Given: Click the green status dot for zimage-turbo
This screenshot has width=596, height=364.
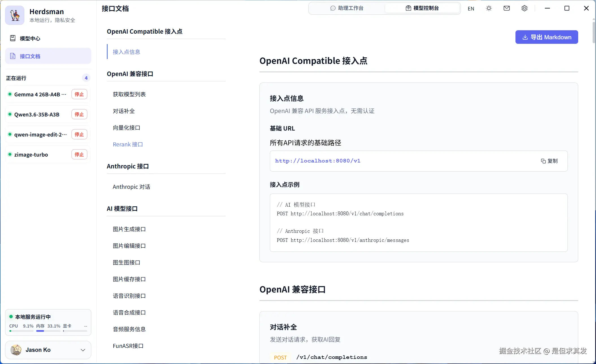Looking at the screenshot, I should [x=10, y=154].
